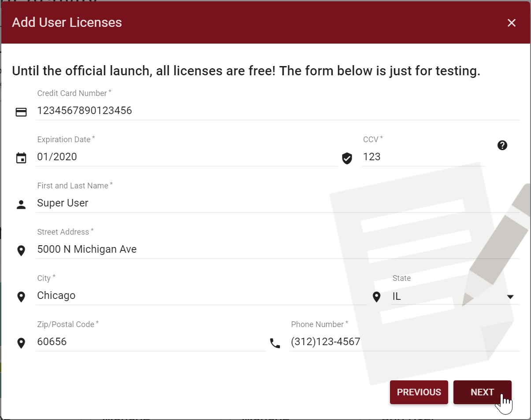The width and height of the screenshot is (531, 420).
Task: Click the 'State' label text
Action: pyautogui.click(x=401, y=278)
